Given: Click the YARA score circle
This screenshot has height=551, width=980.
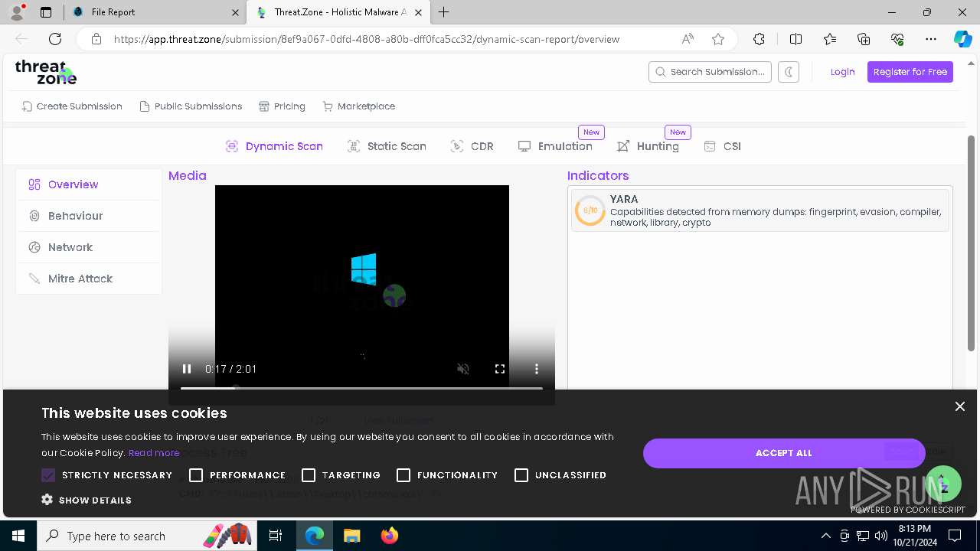Looking at the screenshot, I should (x=590, y=210).
